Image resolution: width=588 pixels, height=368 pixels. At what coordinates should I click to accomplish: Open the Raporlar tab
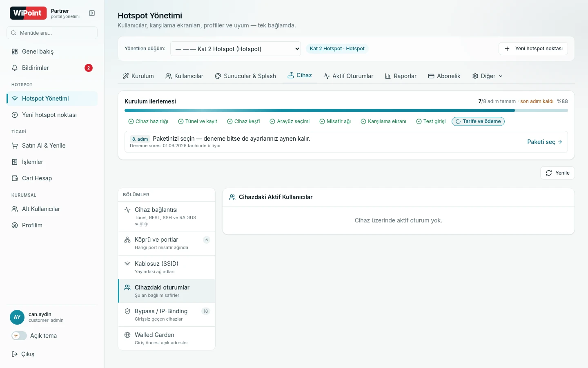click(x=401, y=76)
